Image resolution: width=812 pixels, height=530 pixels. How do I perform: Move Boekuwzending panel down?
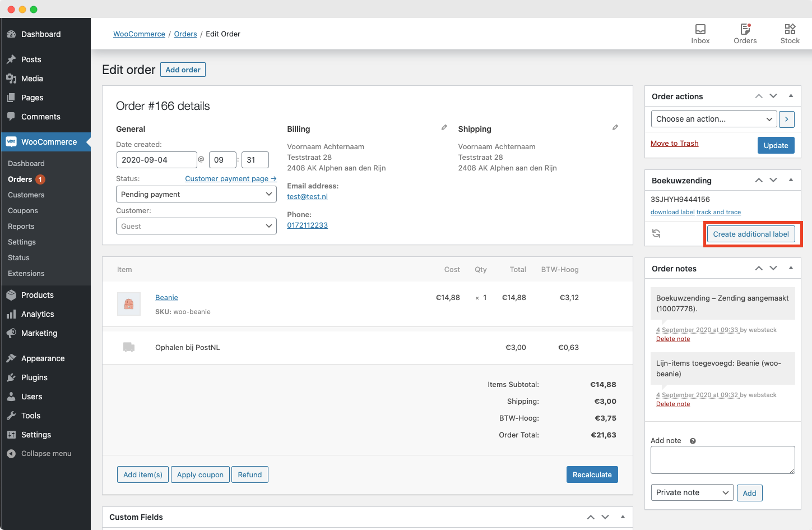tap(773, 180)
